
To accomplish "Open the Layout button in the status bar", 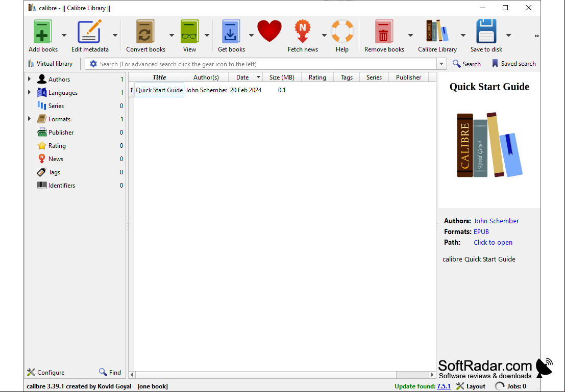I will pos(471,386).
